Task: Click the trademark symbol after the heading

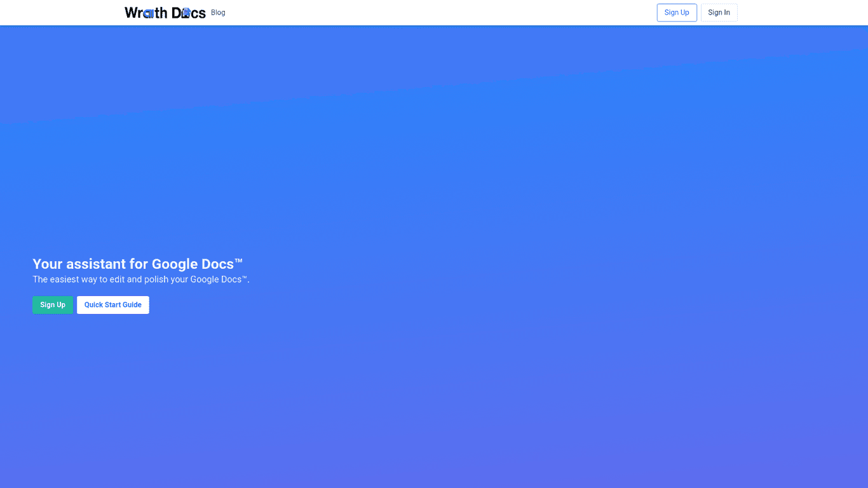Action: pyautogui.click(x=239, y=261)
